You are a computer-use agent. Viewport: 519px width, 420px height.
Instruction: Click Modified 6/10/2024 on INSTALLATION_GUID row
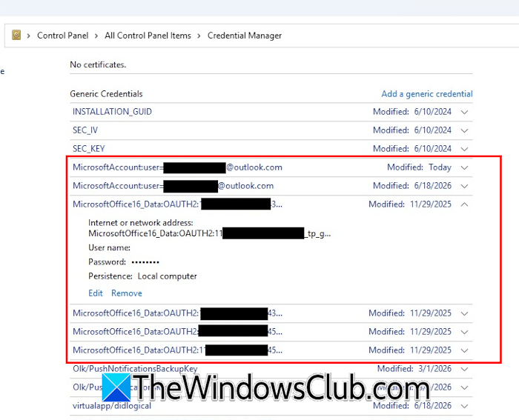click(412, 112)
